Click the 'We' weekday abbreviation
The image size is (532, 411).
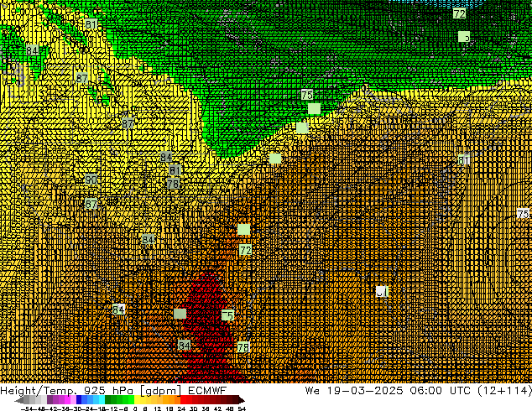tap(312, 391)
